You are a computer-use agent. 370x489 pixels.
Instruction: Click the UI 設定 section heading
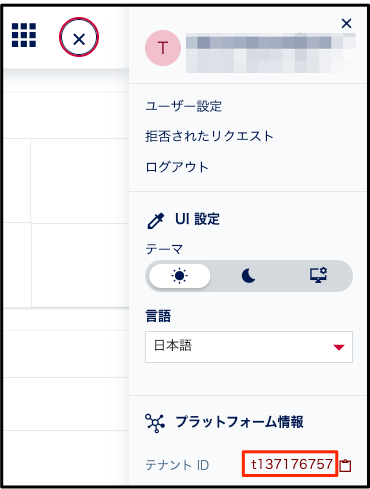click(197, 219)
